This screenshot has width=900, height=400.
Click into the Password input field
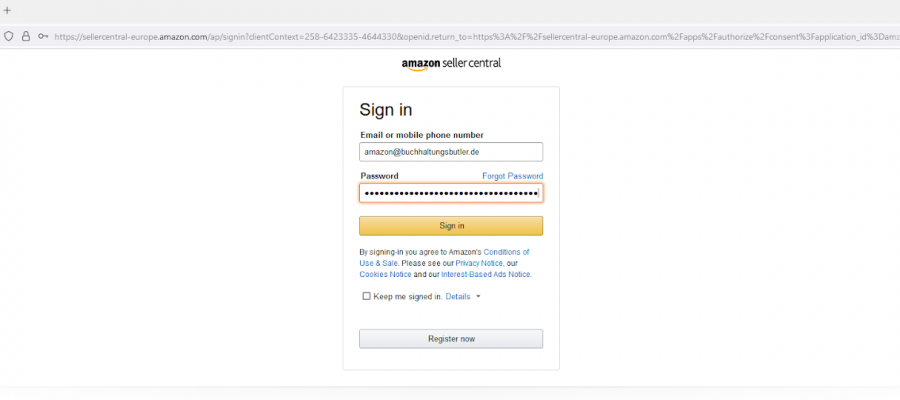tap(451, 193)
